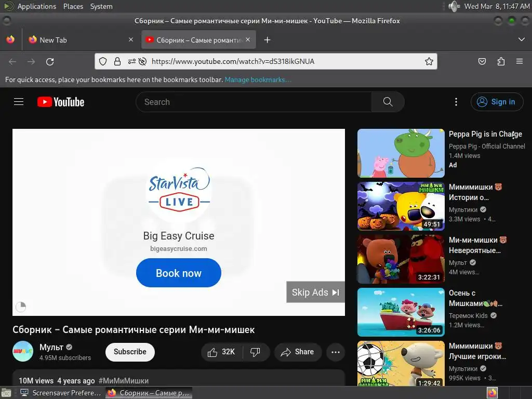532x399 pixels.
Task: Close the New Tab tab
Action: click(x=131, y=39)
